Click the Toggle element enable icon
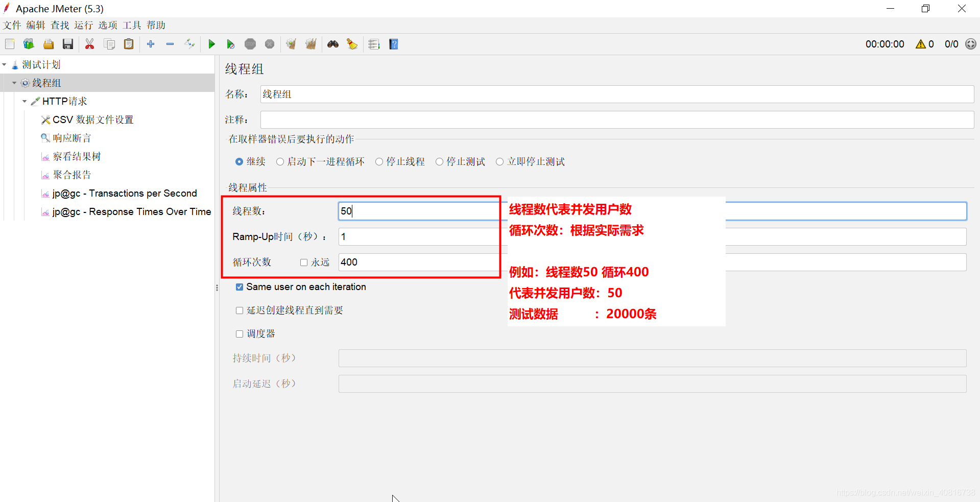Image resolution: width=980 pixels, height=502 pixels. pos(189,44)
